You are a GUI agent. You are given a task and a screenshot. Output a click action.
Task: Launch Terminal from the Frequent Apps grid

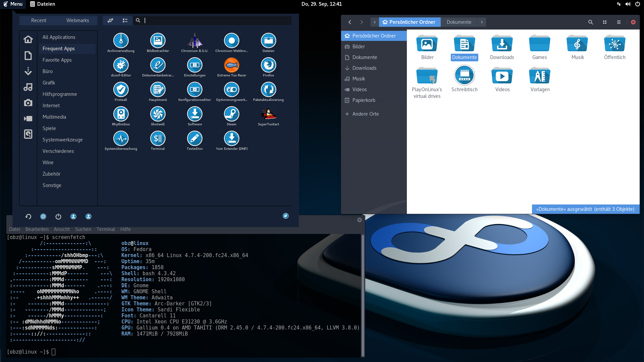[x=158, y=139]
